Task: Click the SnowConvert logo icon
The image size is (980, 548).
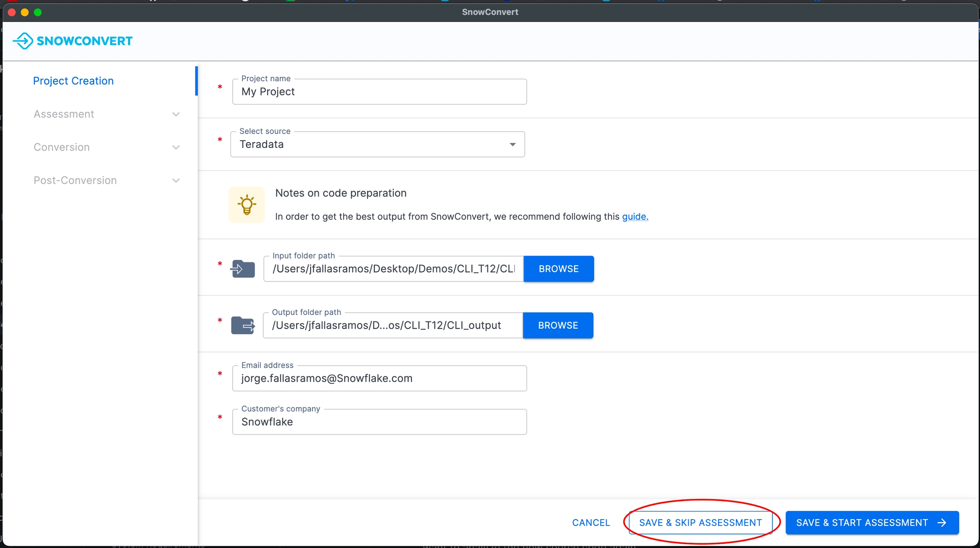Action: coord(23,41)
